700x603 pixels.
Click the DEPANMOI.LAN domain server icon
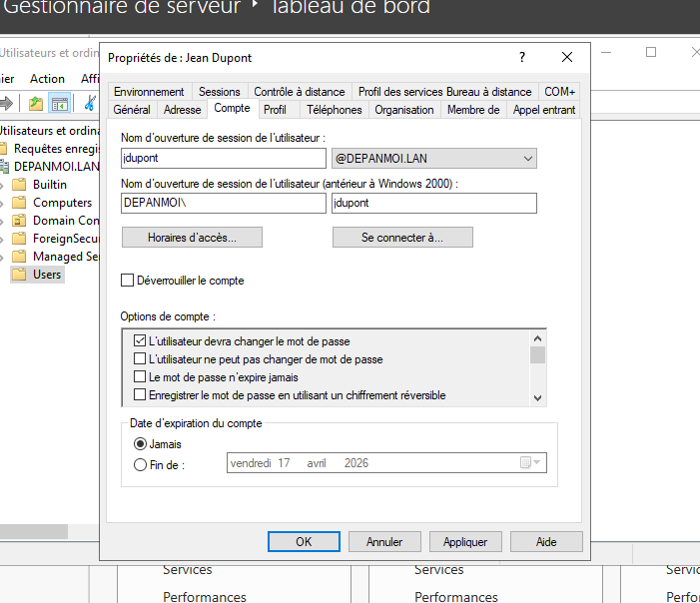coord(4,167)
